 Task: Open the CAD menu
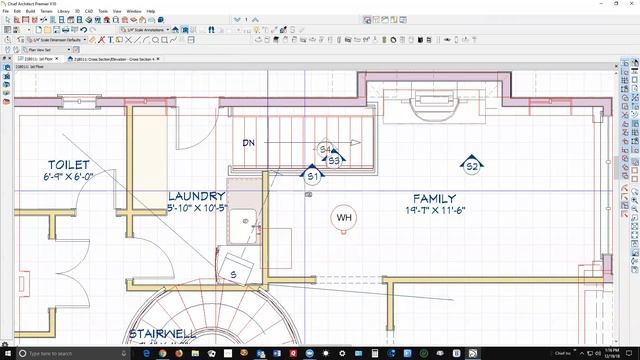[x=89, y=11]
